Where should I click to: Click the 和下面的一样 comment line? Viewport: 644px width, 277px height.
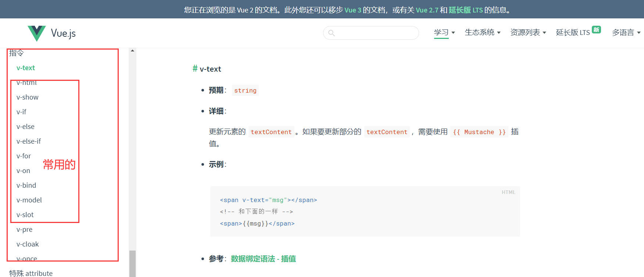tap(257, 212)
